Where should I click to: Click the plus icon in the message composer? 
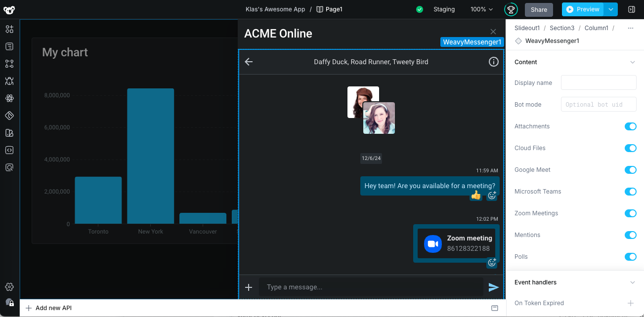point(249,287)
